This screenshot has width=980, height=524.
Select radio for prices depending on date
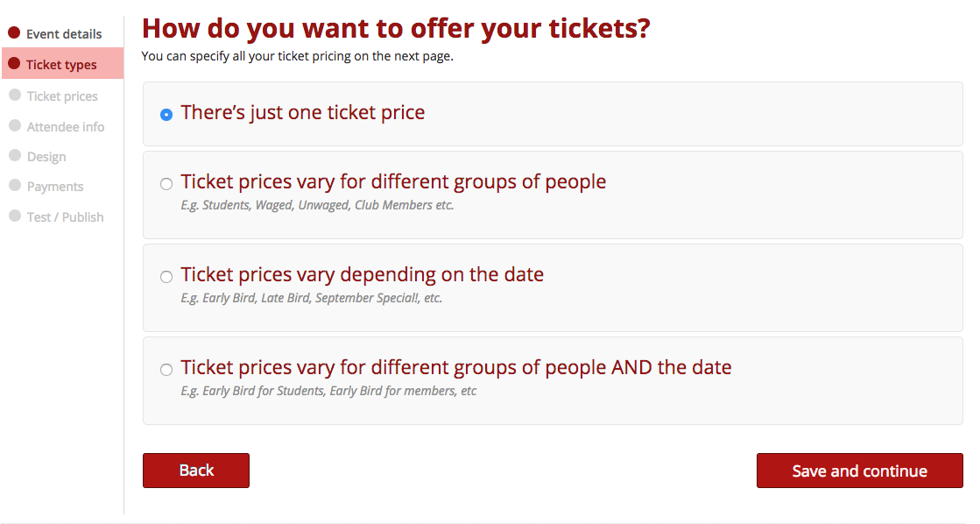(166, 277)
